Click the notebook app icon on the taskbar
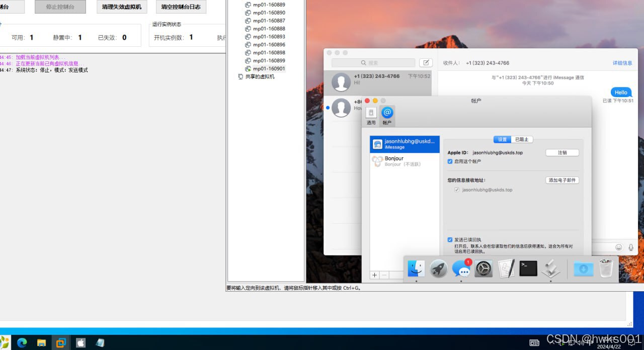Image resolution: width=644 pixels, height=350 pixels. pos(100,343)
